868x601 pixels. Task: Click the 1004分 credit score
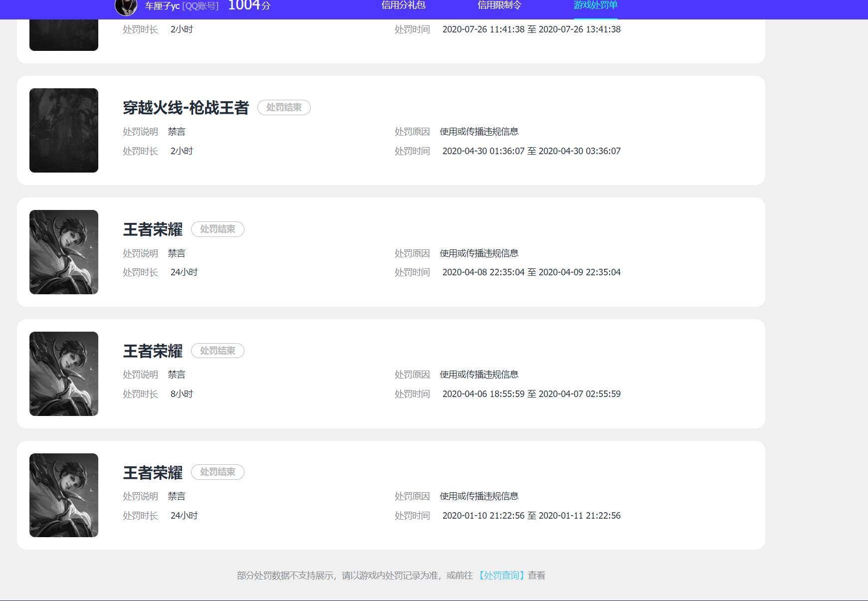249,5
